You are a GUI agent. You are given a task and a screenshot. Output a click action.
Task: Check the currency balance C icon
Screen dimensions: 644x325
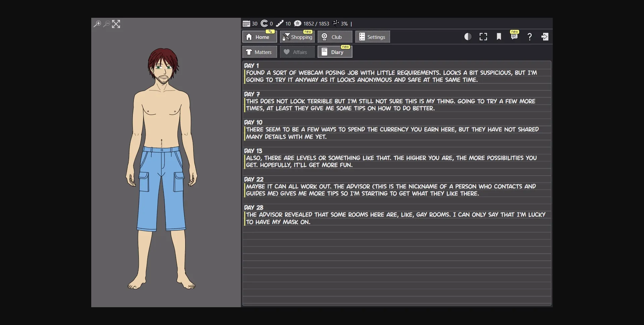point(264,23)
